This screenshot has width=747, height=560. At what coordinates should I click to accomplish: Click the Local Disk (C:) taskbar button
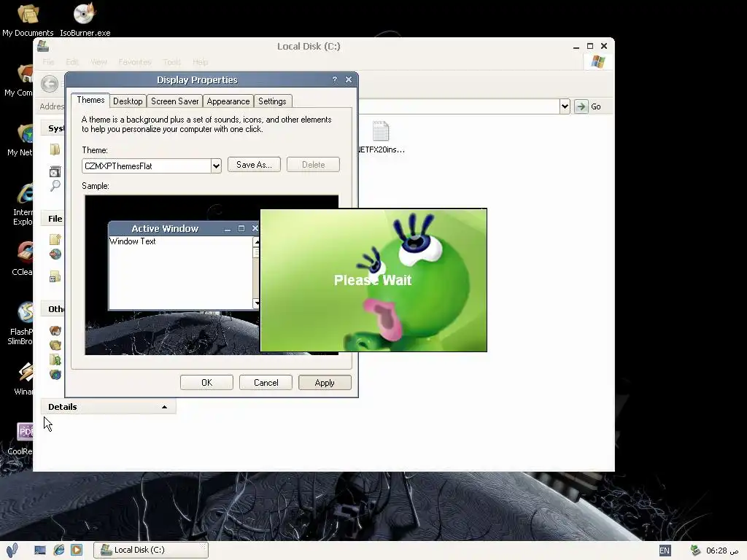(151, 550)
